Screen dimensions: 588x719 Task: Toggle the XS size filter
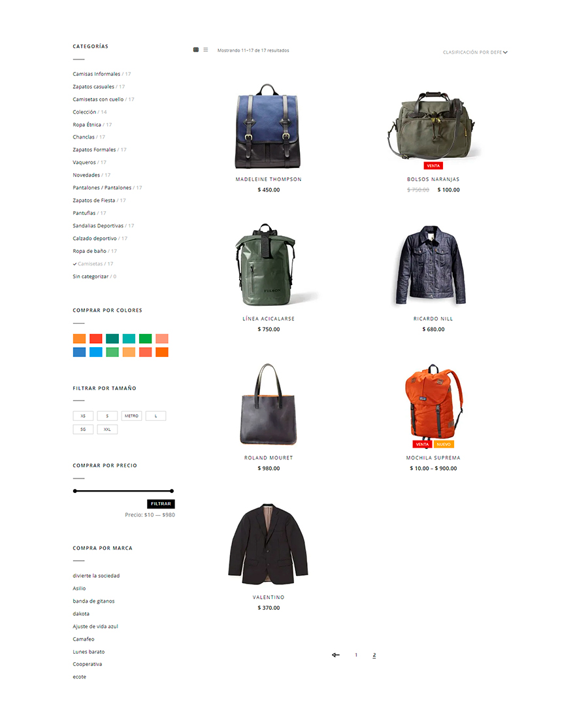[83, 416]
